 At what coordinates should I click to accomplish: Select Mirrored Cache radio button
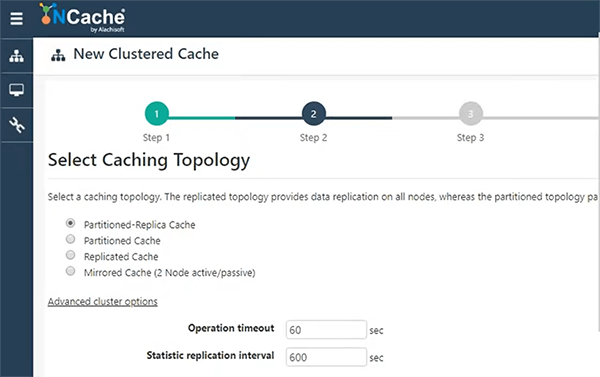tap(70, 271)
